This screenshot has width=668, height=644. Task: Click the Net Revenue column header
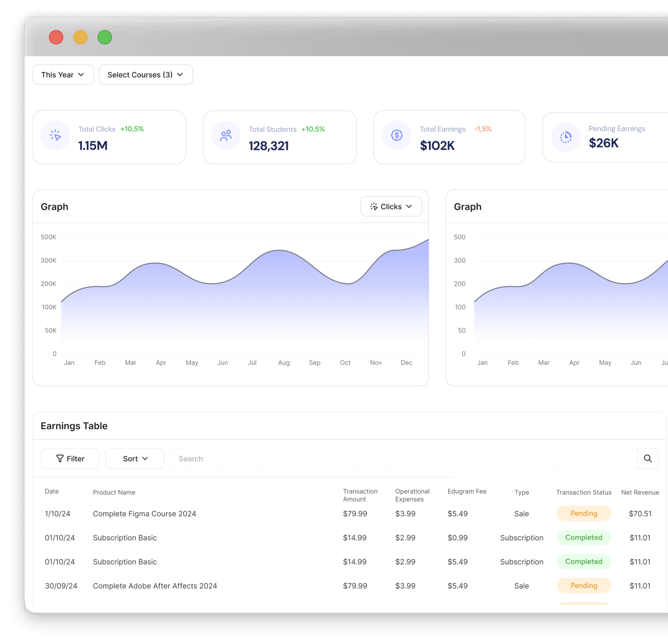point(640,492)
